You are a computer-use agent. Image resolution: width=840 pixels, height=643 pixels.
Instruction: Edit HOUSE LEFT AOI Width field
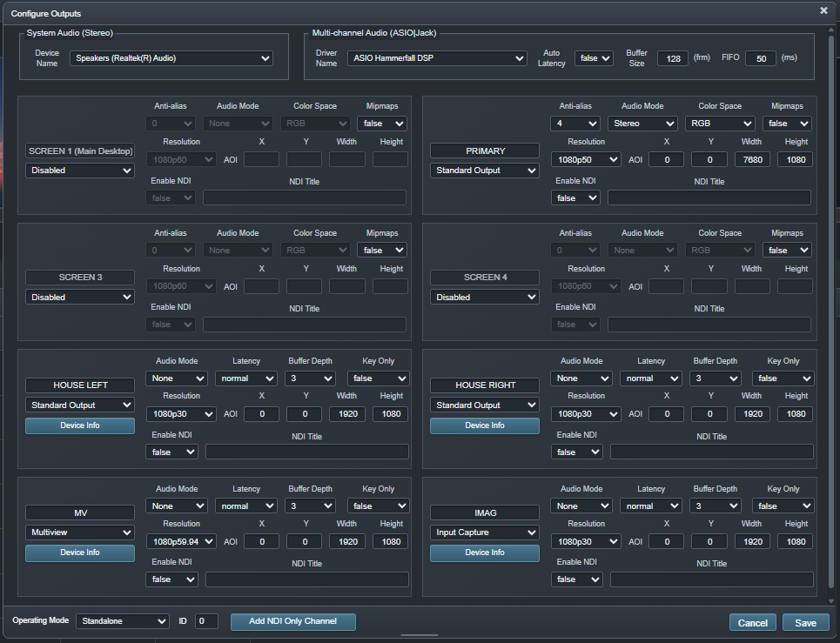(347, 414)
